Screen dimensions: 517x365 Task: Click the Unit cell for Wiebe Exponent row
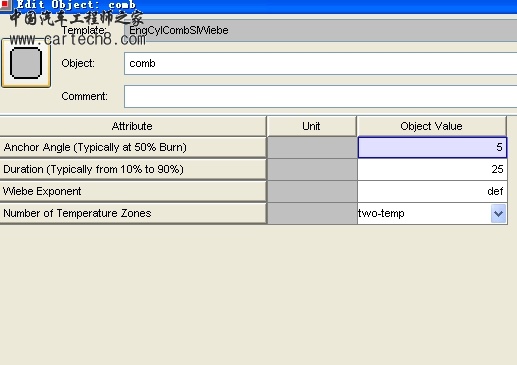click(312, 191)
